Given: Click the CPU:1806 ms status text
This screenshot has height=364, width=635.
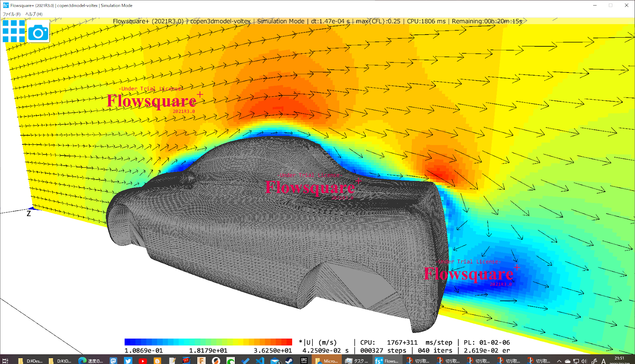Looking at the screenshot, I should click(x=426, y=21).
